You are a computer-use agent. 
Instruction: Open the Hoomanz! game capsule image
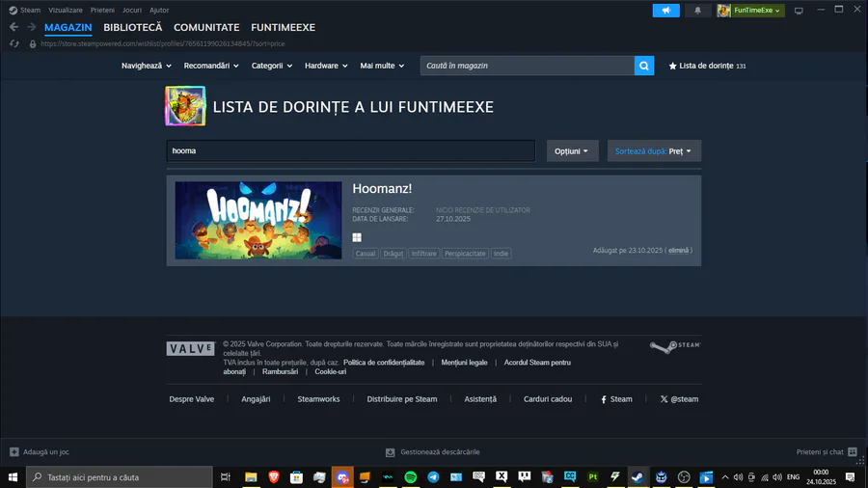pyautogui.click(x=258, y=220)
